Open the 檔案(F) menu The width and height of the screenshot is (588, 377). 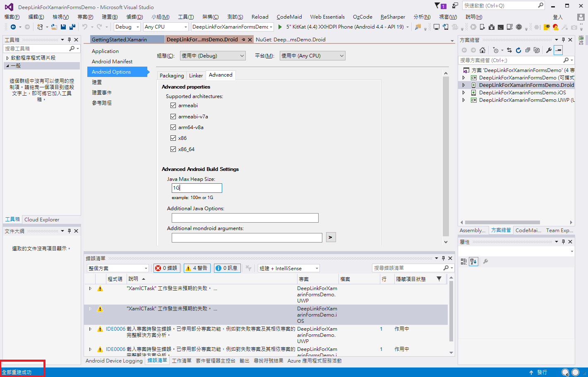(12, 17)
